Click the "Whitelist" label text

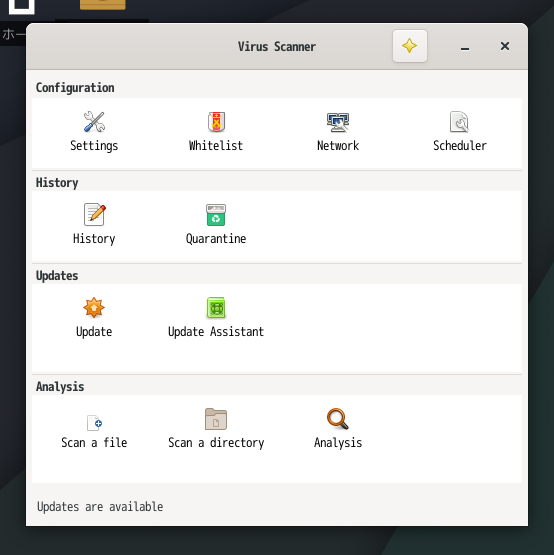pyautogui.click(x=216, y=145)
